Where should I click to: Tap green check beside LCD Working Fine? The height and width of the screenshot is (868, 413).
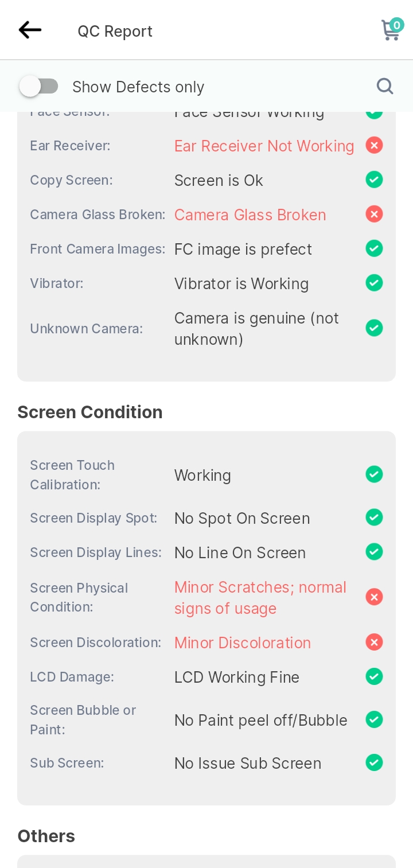point(374,677)
